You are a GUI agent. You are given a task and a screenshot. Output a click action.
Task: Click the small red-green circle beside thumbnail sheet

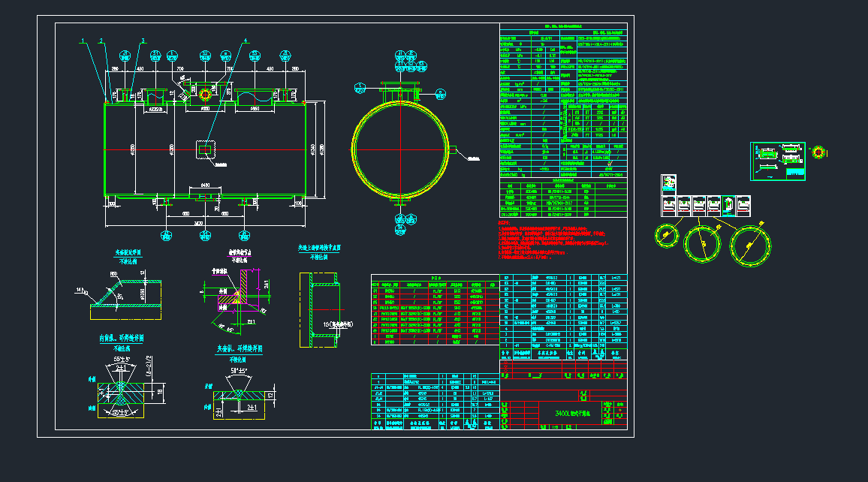click(x=819, y=152)
